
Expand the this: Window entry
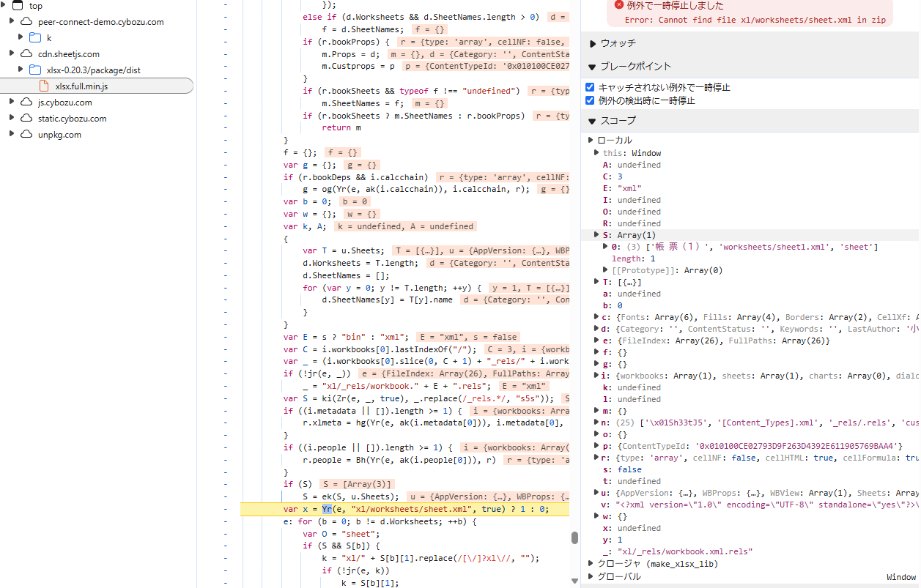[x=597, y=153]
